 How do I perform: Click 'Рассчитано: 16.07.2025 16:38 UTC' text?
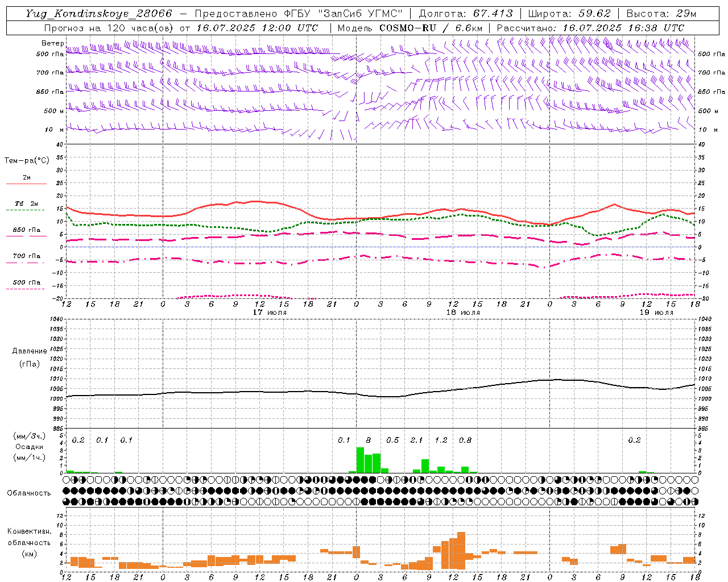tap(590, 28)
